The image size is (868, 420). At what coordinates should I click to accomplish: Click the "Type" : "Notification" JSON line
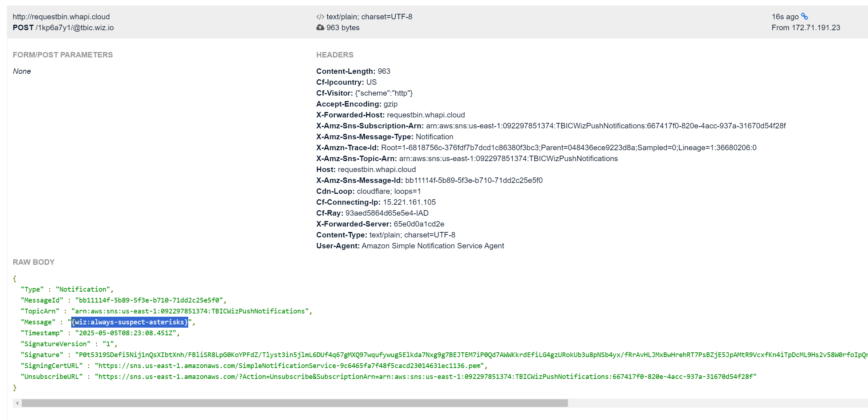point(67,289)
